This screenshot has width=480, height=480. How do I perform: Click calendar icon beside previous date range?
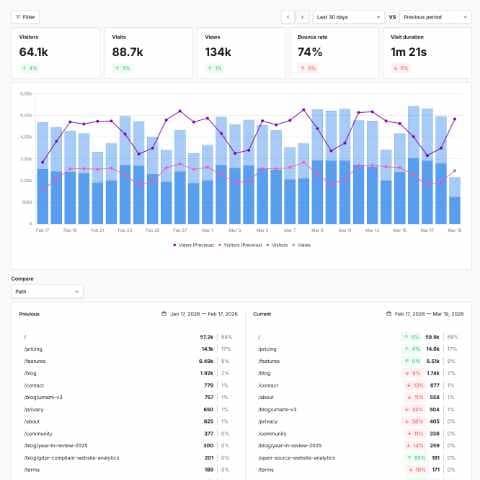click(x=164, y=314)
